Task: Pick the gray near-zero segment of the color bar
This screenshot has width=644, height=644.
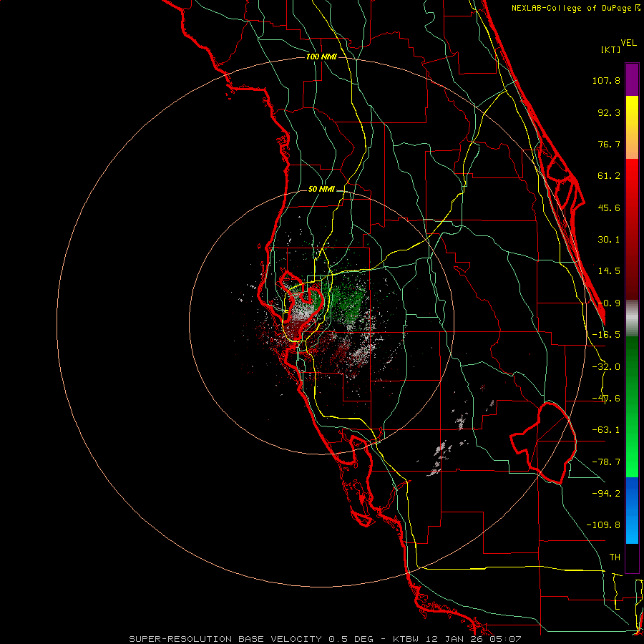Action: click(x=632, y=318)
